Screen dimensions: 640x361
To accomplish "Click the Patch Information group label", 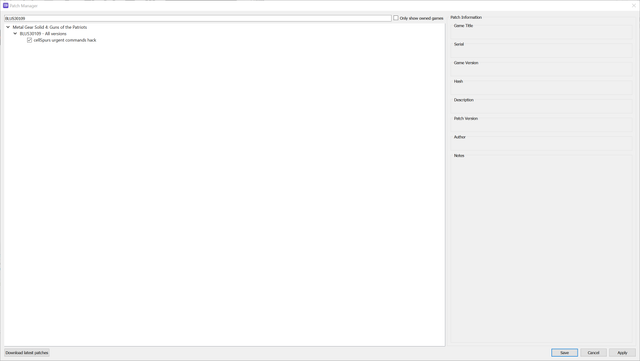I will coord(466,18).
